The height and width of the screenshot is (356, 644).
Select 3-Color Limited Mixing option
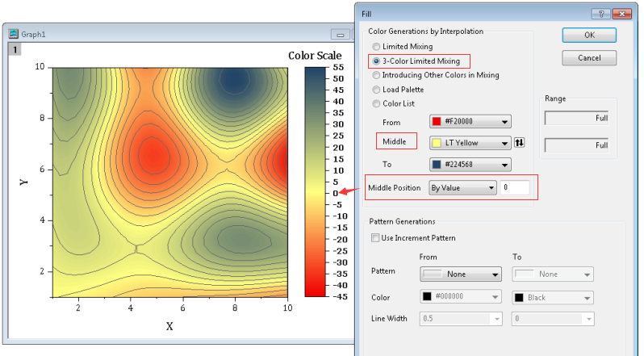tap(376, 61)
